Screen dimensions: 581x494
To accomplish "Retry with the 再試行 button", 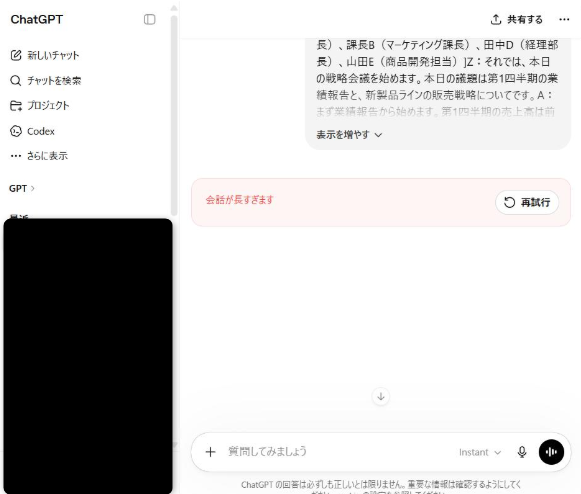I will click(x=527, y=202).
